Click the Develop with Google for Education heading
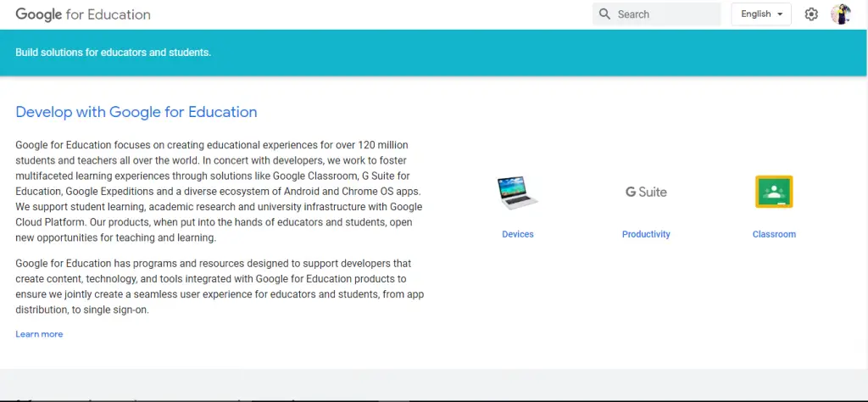The height and width of the screenshot is (402, 868). click(x=136, y=112)
